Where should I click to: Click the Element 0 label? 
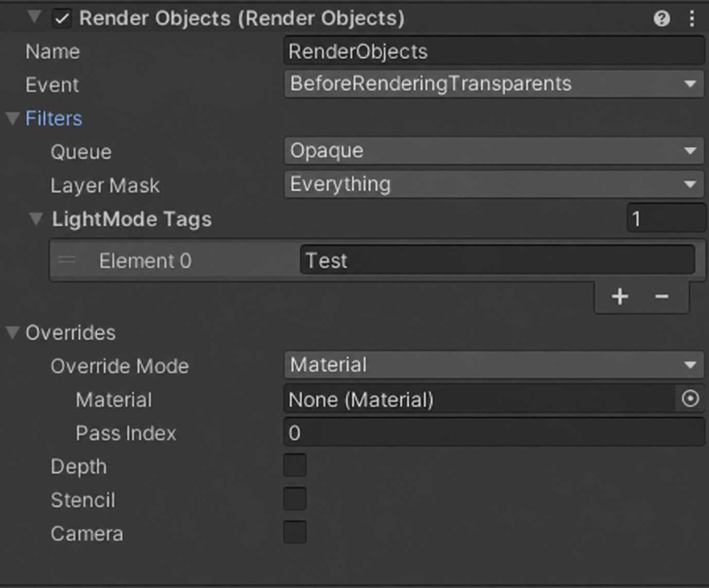[145, 261]
